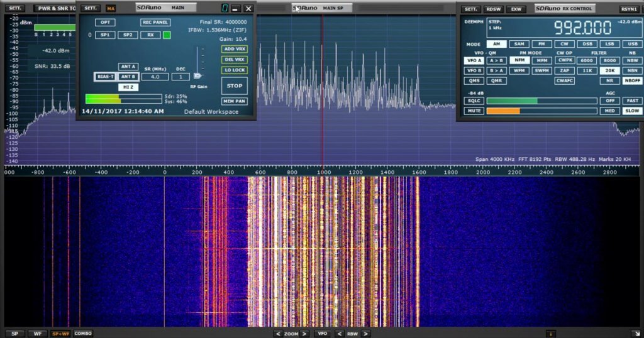
Task: Switch to the SP+WF display view
Action: coord(60,334)
